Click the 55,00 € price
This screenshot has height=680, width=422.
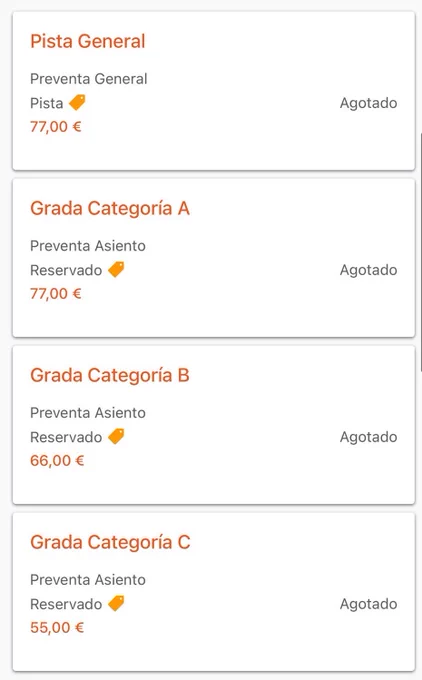[x=57, y=628]
